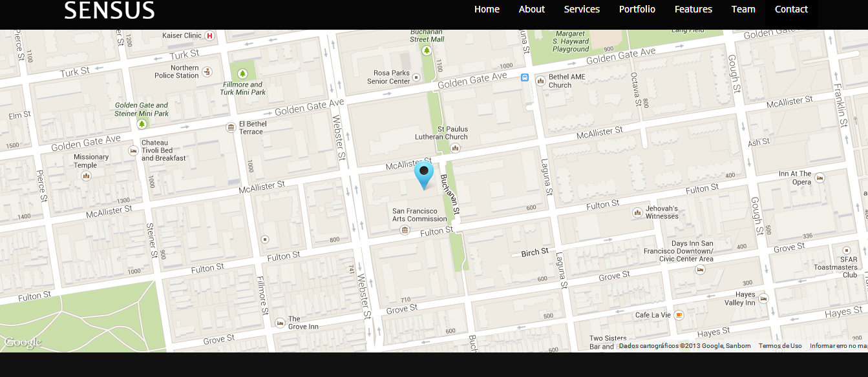The image size is (868, 377).
Task: Select The Grove Inn lodging icon
Action: click(x=280, y=323)
